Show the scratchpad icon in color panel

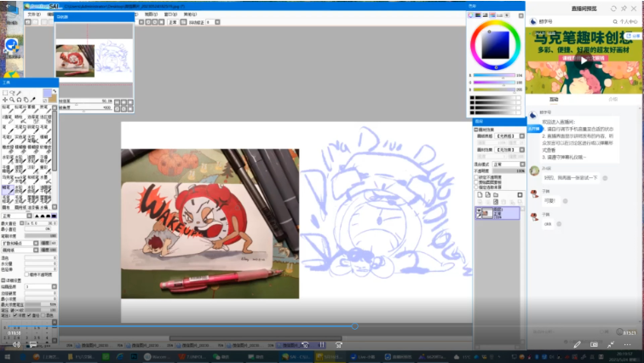507,15
